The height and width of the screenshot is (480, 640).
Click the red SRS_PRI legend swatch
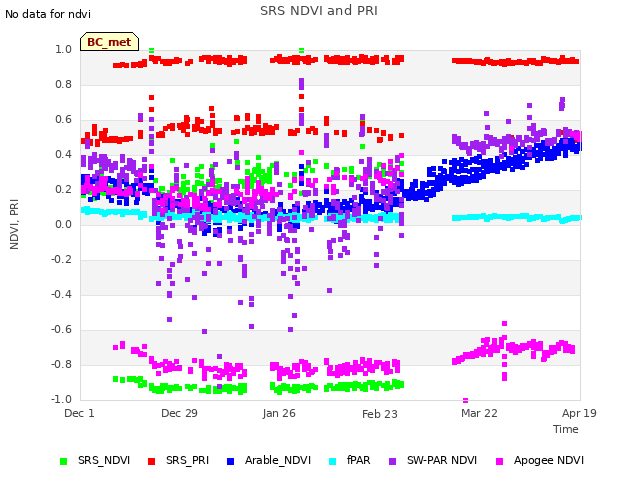(151, 461)
